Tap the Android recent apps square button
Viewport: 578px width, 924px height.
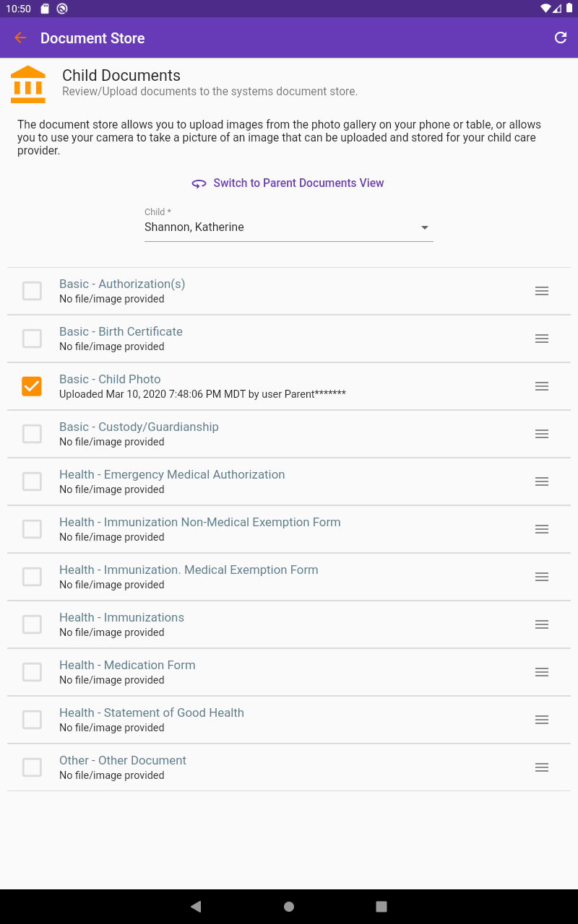(381, 907)
